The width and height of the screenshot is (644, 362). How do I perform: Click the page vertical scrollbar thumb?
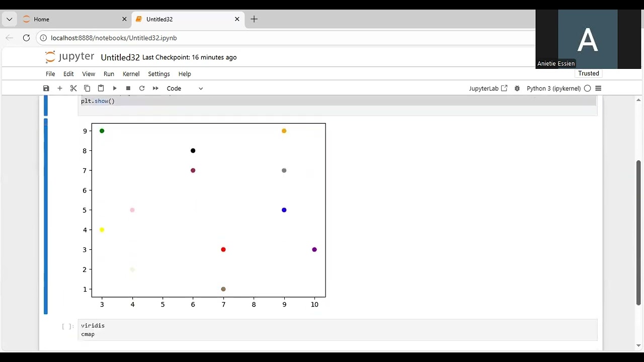pos(639,232)
